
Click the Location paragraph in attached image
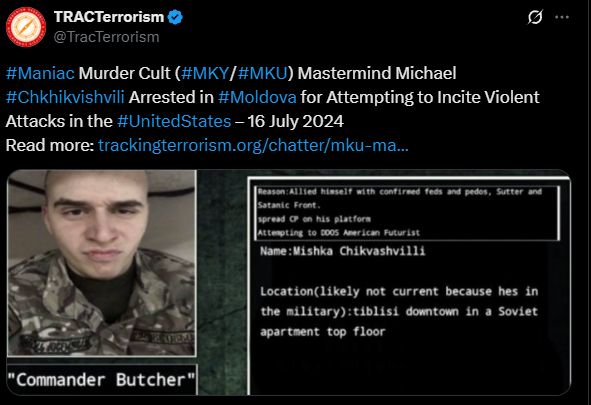(x=399, y=312)
